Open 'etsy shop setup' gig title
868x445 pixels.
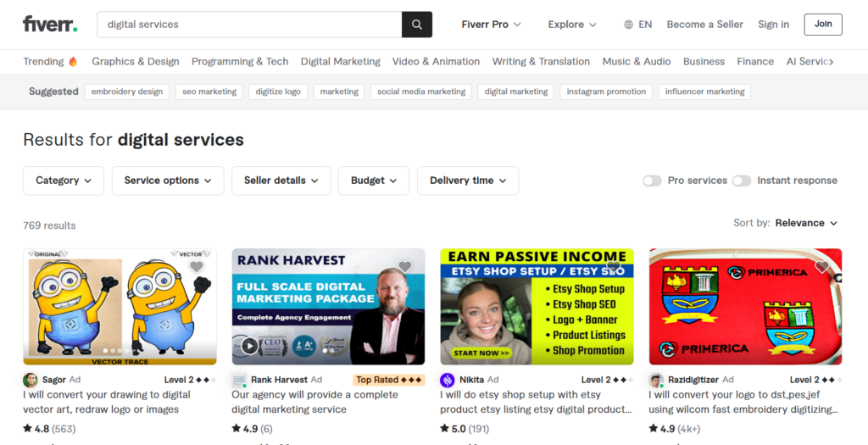click(x=536, y=403)
